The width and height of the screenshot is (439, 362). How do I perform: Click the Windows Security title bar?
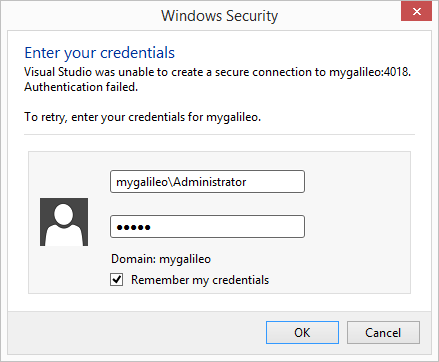[219, 16]
